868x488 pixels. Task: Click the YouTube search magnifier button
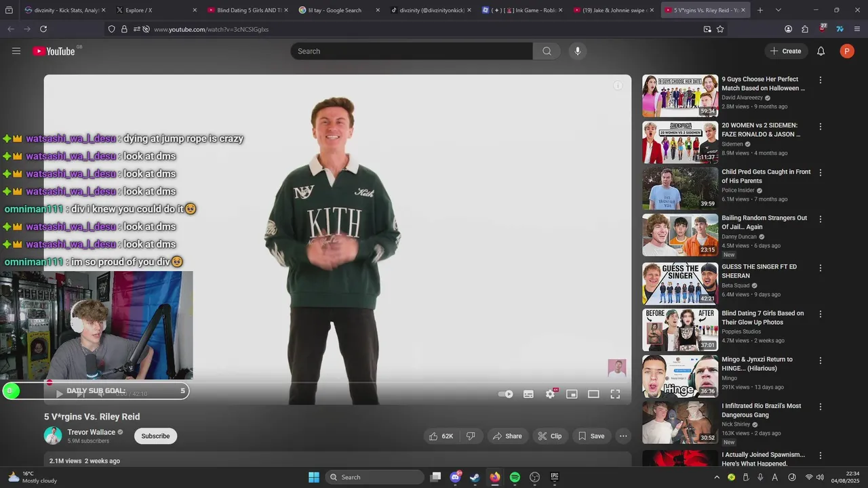click(547, 51)
